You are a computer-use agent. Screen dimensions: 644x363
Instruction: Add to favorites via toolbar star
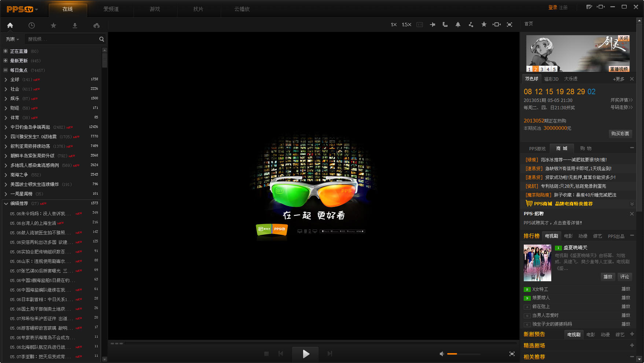pos(484,24)
